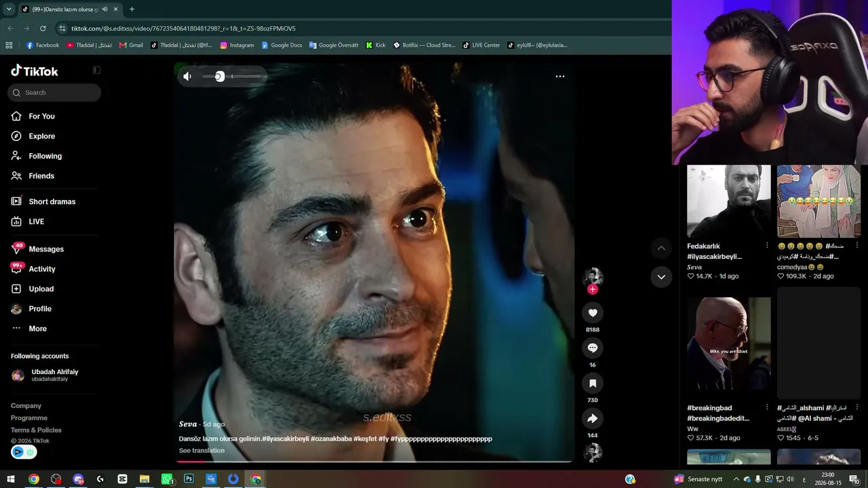Close the TikTok browser tab
This screenshot has height=488, width=868.
(116, 9)
